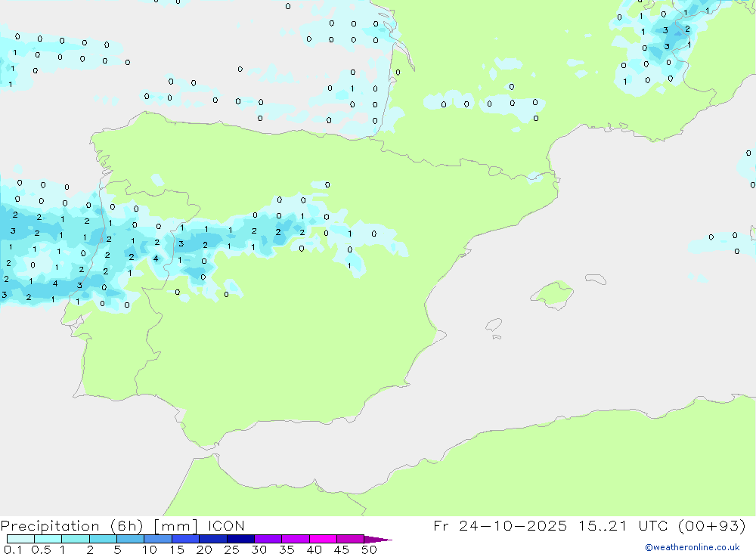Click the '50' legend scale label

tap(369, 549)
